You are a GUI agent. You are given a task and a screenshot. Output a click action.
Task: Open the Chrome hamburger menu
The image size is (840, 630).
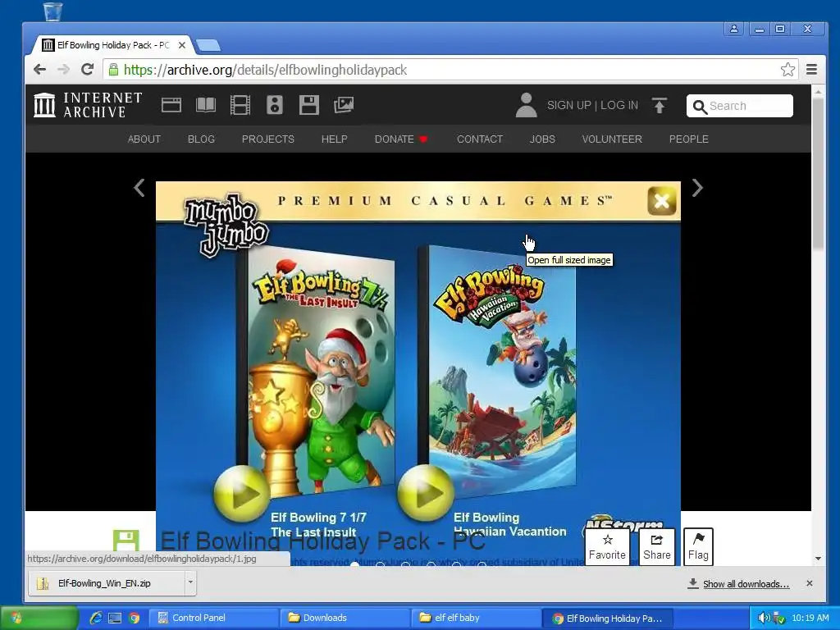click(811, 70)
